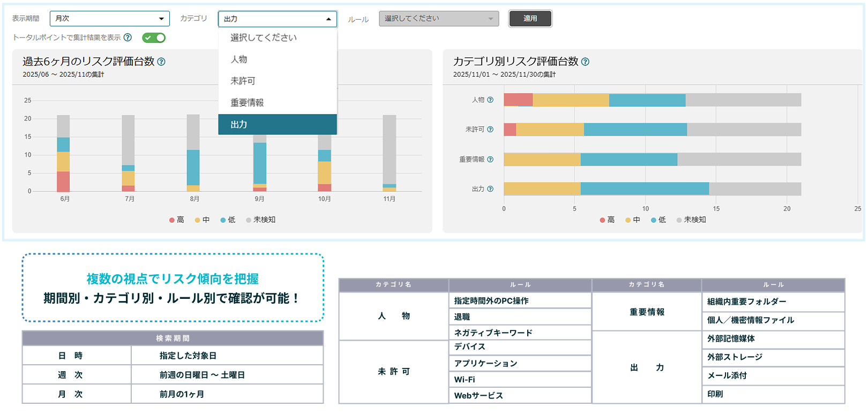Toggle 未検知 legend item in category chart
Image resolution: width=868 pixels, height=414 pixels.
691,220
